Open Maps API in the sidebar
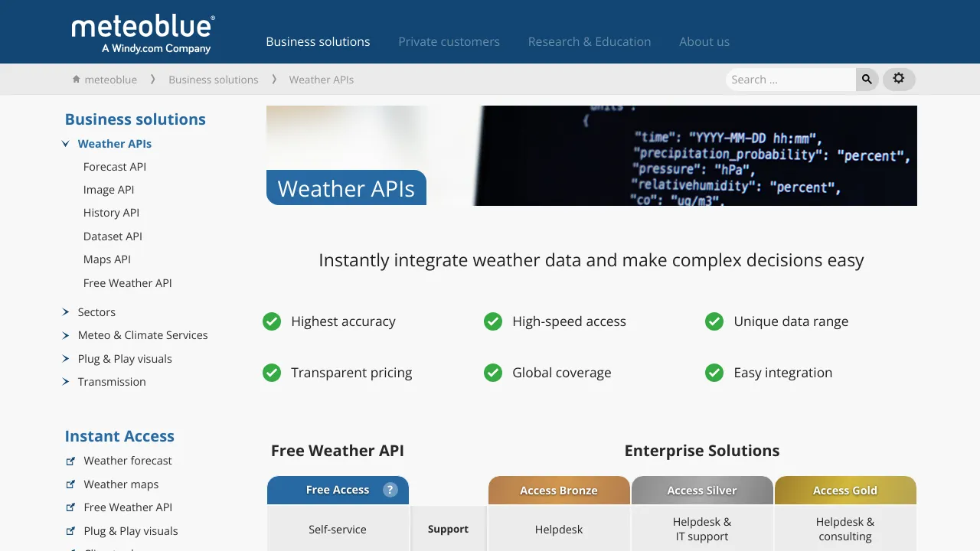The height and width of the screenshot is (551, 980). click(x=107, y=259)
